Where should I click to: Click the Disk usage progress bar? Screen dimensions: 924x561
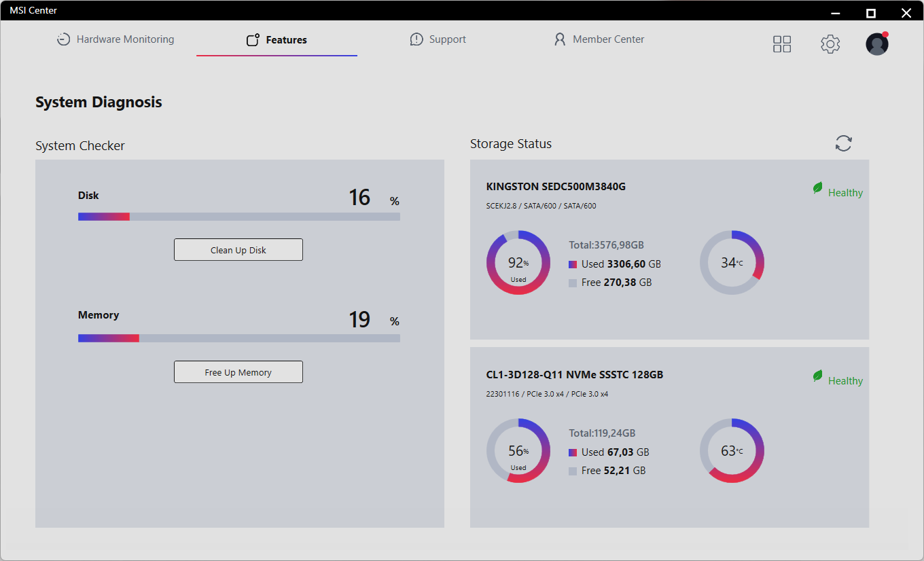point(239,217)
